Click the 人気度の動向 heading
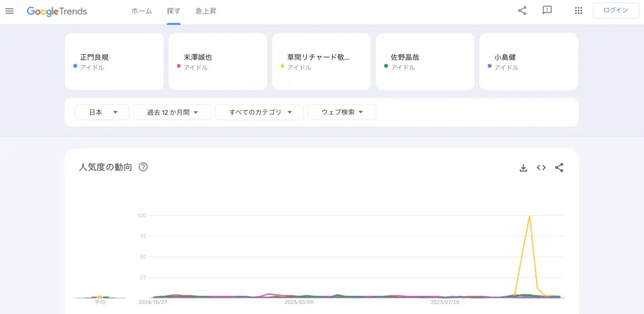The image size is (644, 314). point(106,167)
